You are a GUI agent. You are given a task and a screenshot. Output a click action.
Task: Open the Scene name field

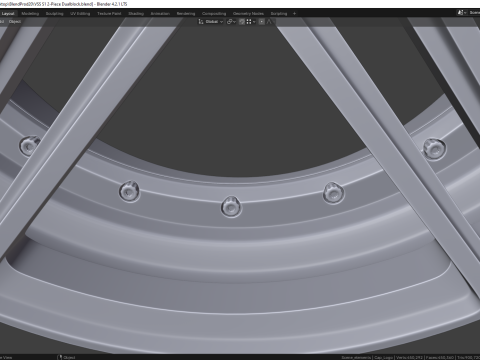474,13
